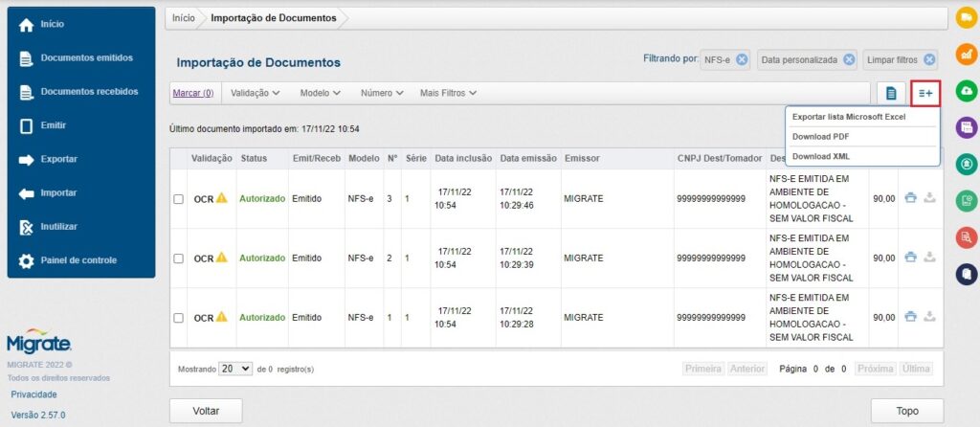Screen dimensions: 980x427
Task: Click the red-outlined list export icon
Action: pyautogui.click(x=925, y=93)
